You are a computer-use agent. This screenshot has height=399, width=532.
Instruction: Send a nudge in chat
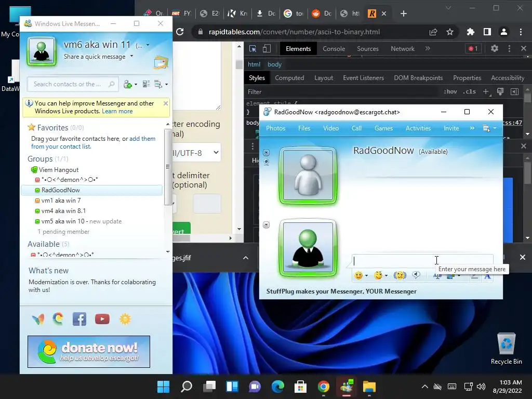[400, 275]
